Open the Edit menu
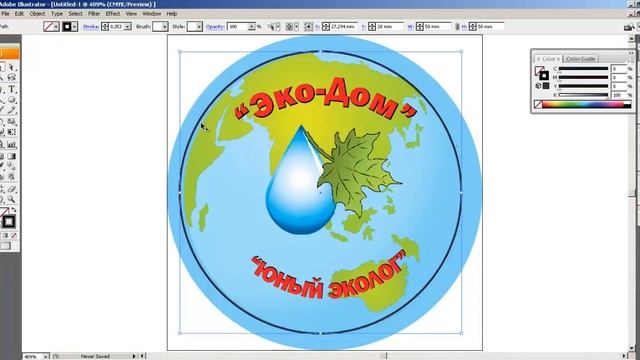Screen dimensions: 640x360 click(19, 14)
